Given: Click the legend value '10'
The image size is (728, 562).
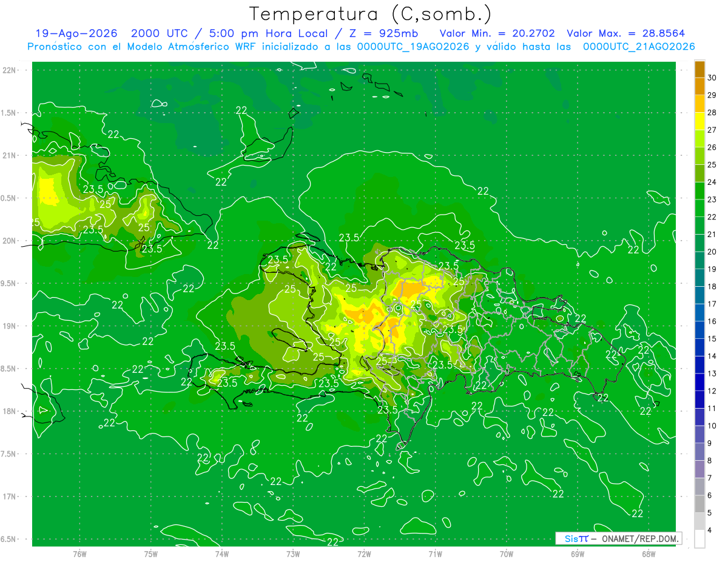Looking at the screenshot, I should [x=712, y=426].
